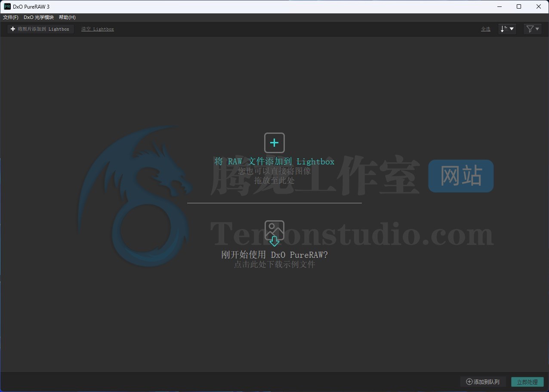This screenshot has height=392, width=549.
Task: Open the filter funnel dropdown
Action: coord(533,29)
